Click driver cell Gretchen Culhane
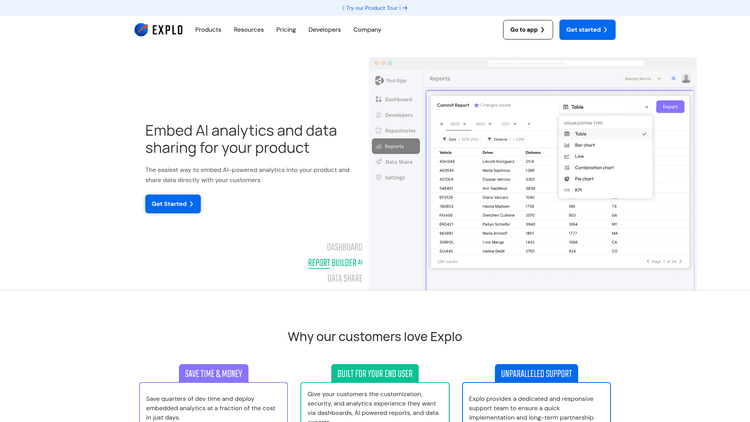 point(498,215)
